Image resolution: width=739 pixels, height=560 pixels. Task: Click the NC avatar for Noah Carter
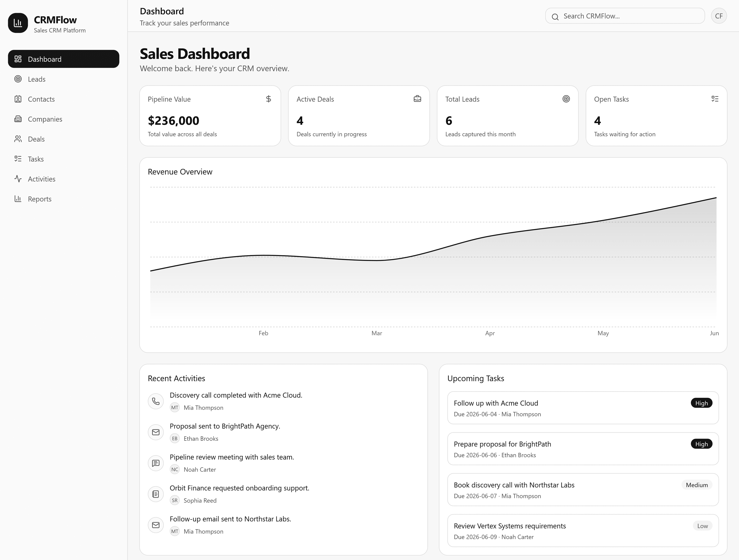click(175, 470)
